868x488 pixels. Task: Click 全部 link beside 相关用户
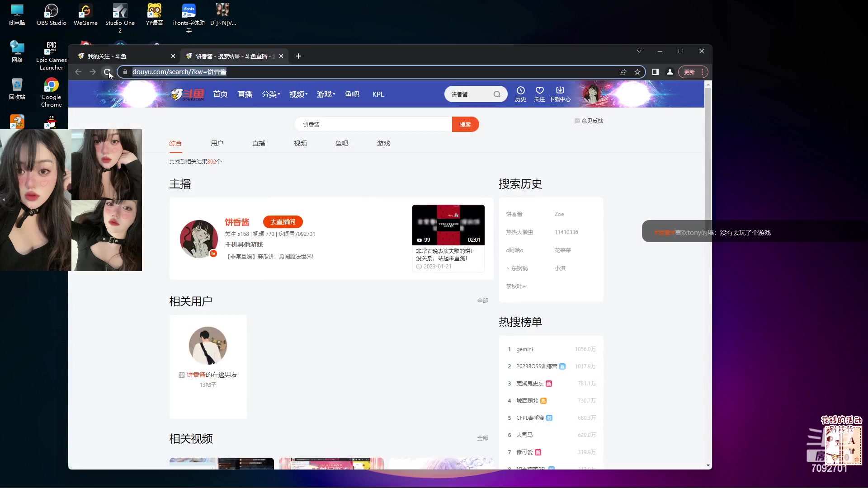pos(482,300)
